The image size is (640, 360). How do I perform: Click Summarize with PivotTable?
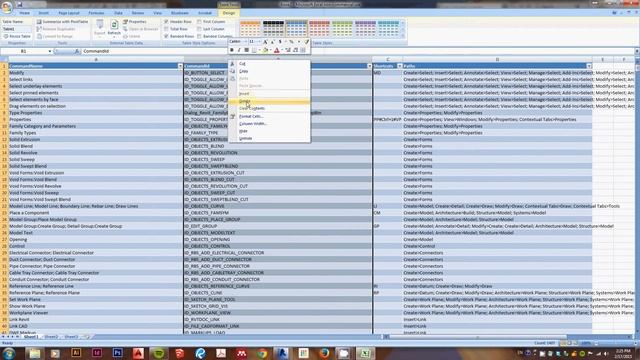point(62,22)
